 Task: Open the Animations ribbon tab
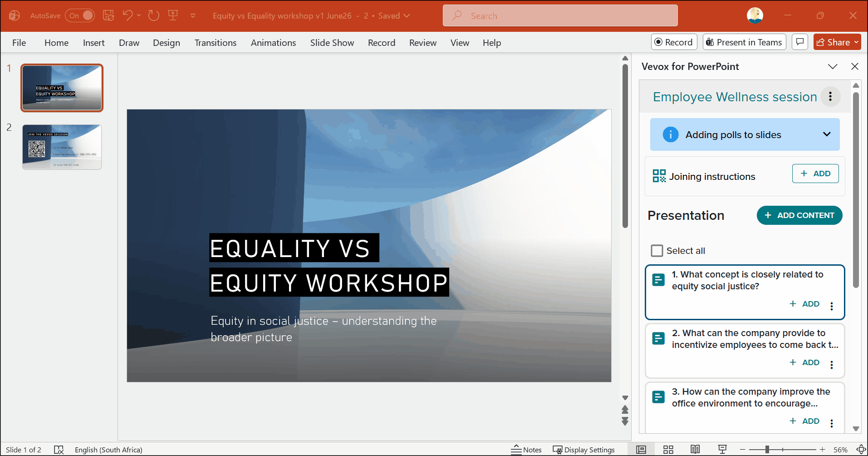pos(273,43)
